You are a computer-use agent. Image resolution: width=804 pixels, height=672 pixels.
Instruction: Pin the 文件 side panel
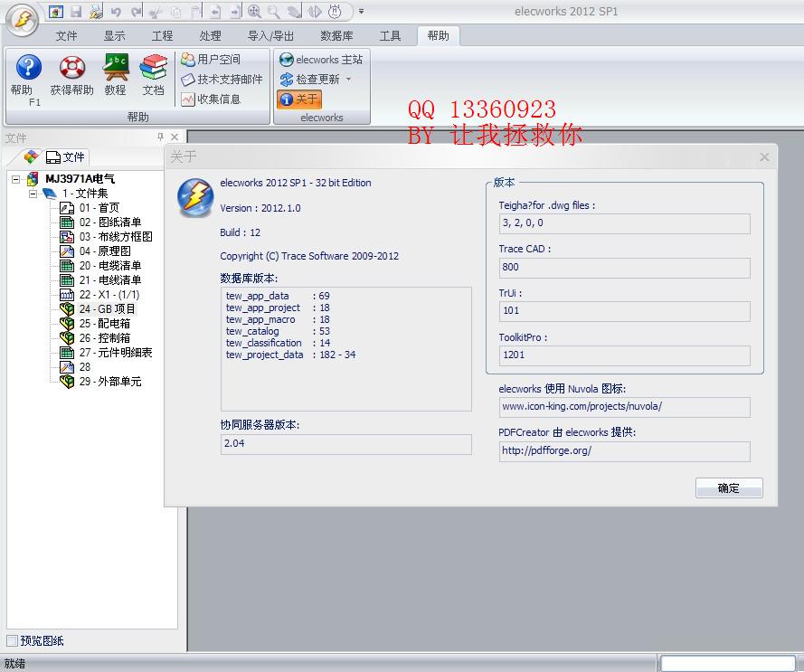click(x=160, y=137)
